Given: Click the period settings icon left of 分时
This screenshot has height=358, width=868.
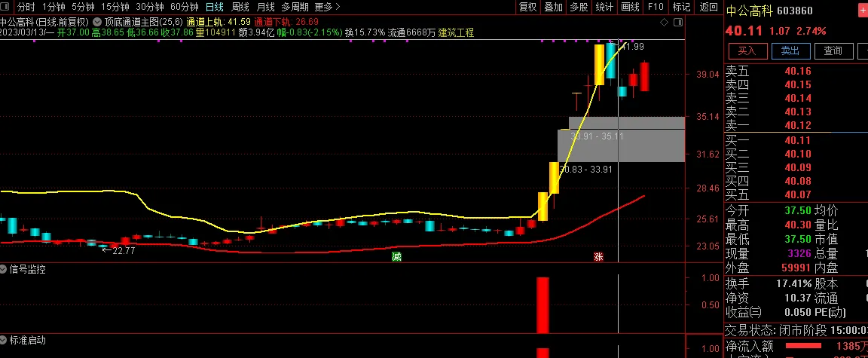Looking at the screenshot, I should [7, 7].
